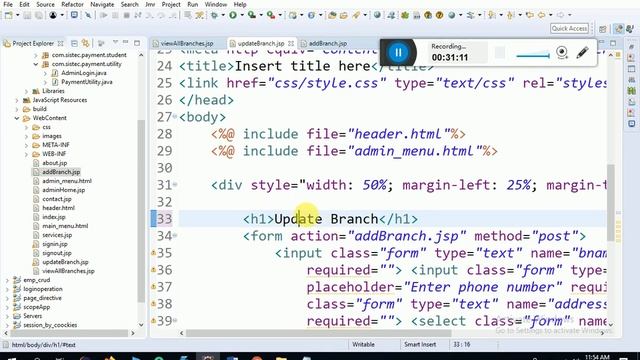Stop the recording with square button

click(500, 53)
